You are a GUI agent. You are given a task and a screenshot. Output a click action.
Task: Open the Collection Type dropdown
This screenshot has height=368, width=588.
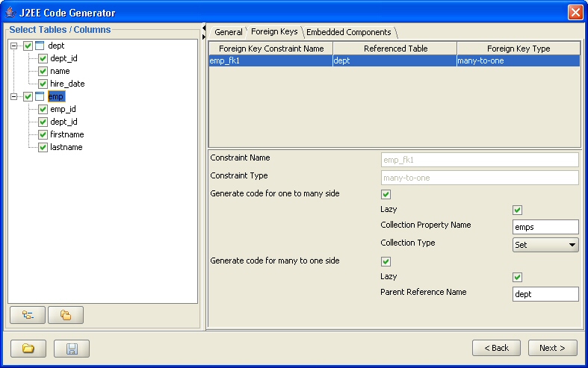[545, 245]
